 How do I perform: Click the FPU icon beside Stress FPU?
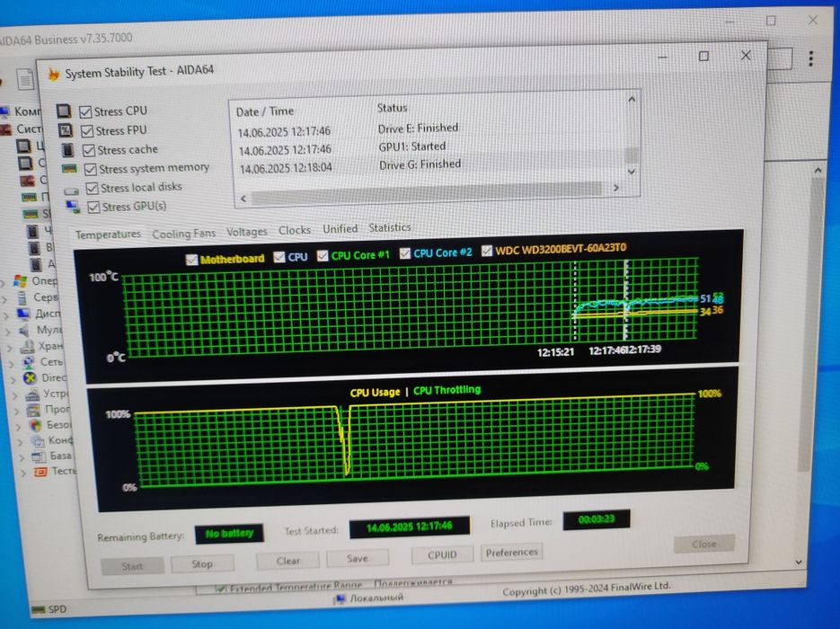[x=66, y=130]
